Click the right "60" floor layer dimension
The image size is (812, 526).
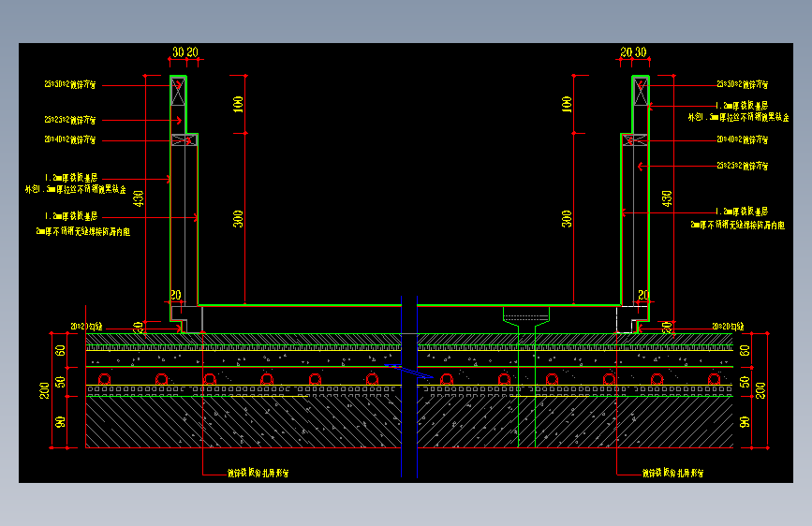click(745, 350)
